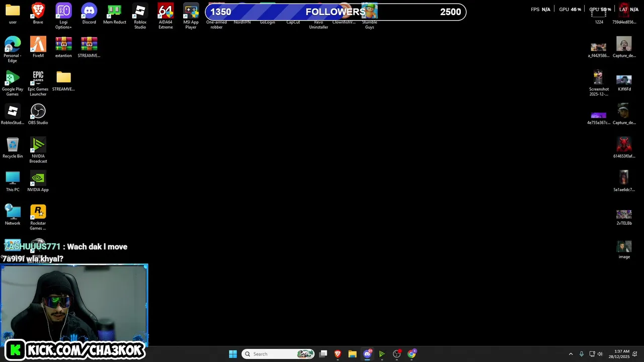Open AIDA64 Extreme desktop icon
This screenshot has height=362, width=644.
point(166,16)
